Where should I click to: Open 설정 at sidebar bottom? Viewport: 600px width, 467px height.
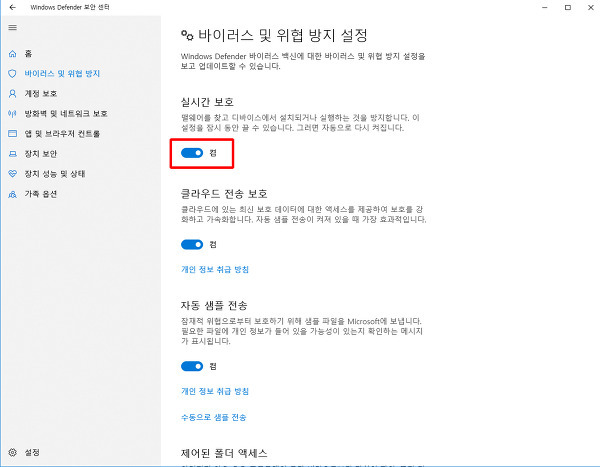pos(32,452)
